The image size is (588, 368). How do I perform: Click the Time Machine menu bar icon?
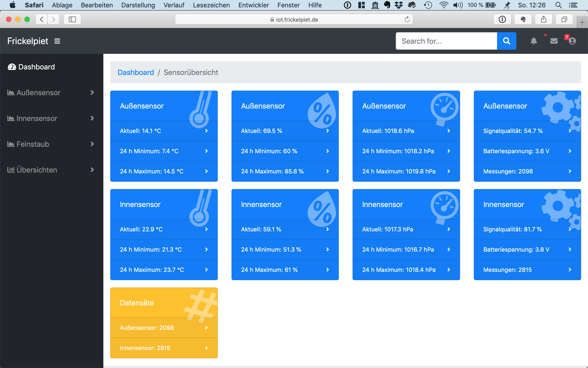pos(428,5)
